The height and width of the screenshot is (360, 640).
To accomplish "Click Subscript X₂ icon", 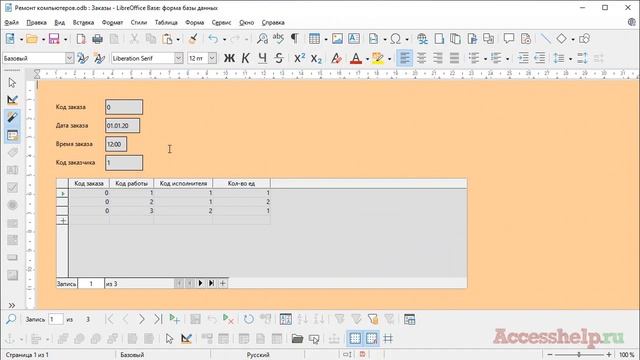I will [316, 58].
